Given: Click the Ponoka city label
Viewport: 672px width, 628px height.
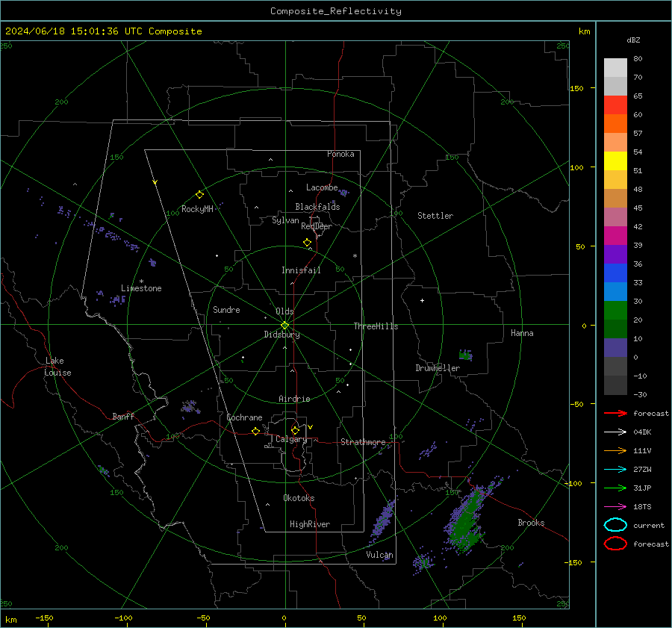Looking at the screenshot, I should tap(340, 154).
